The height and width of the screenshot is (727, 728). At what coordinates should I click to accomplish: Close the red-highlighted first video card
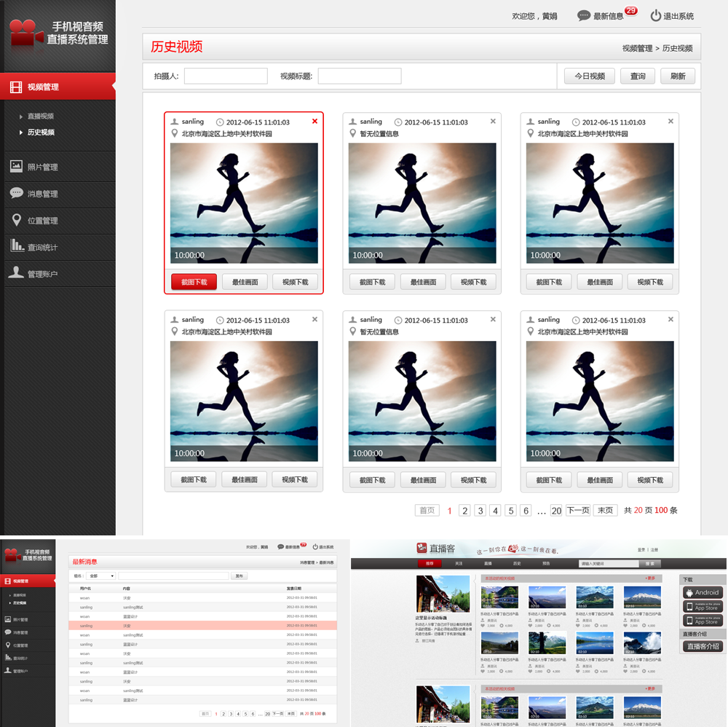tap(314, 122)
